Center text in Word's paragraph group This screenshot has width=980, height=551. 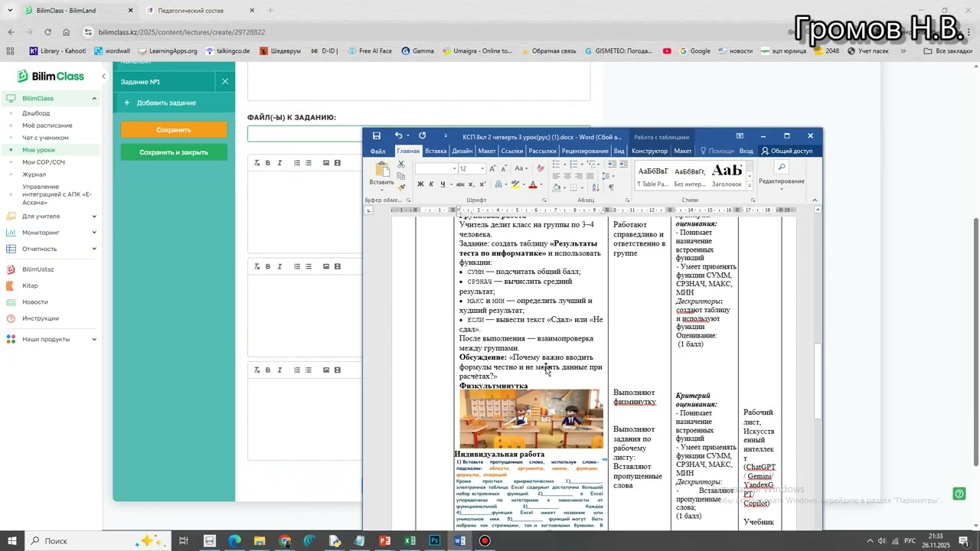567,176
